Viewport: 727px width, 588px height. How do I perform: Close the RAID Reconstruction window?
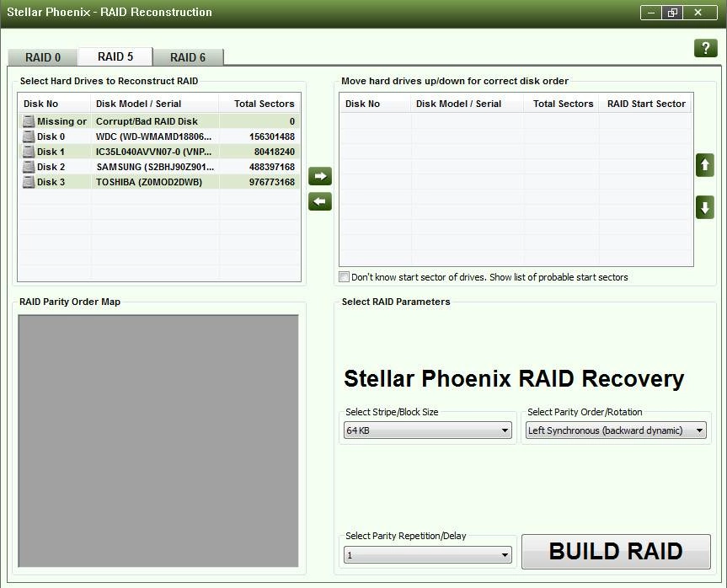click(698, 13)
